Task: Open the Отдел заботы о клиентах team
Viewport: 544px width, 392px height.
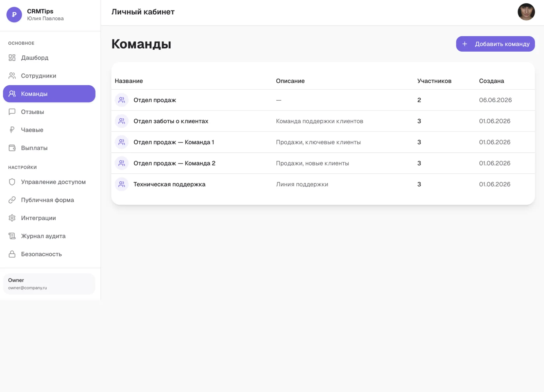Action: pos(323,121)
